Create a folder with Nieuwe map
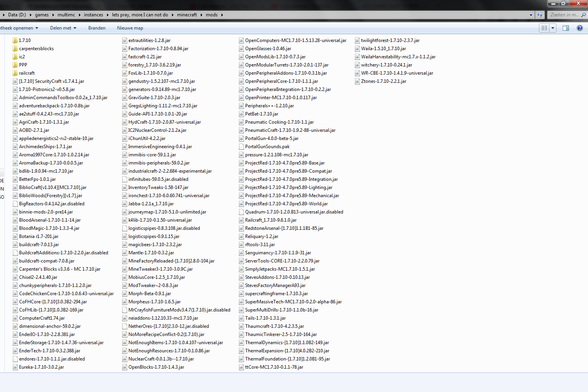The height and width of the screenshot is (392, 588). point(130,28)
